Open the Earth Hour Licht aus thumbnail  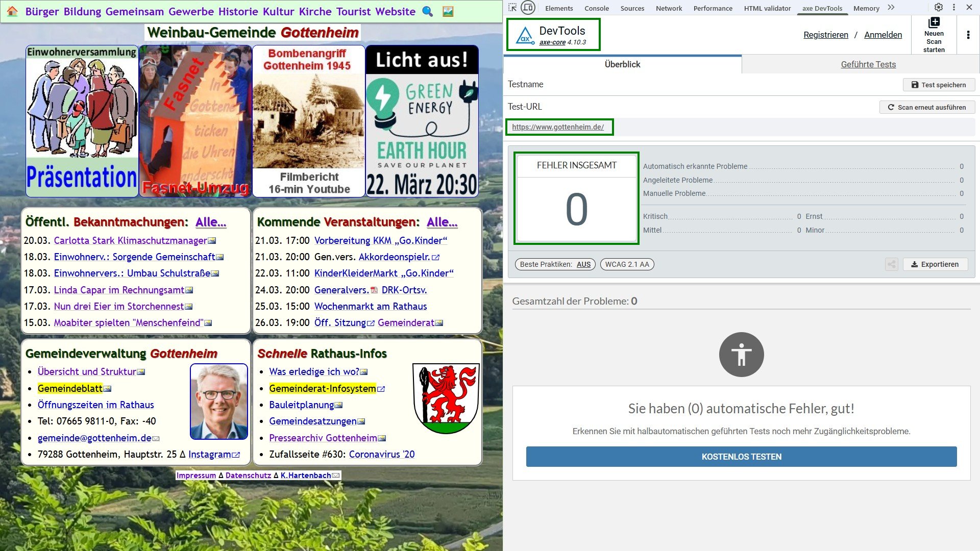coord(422,121)
